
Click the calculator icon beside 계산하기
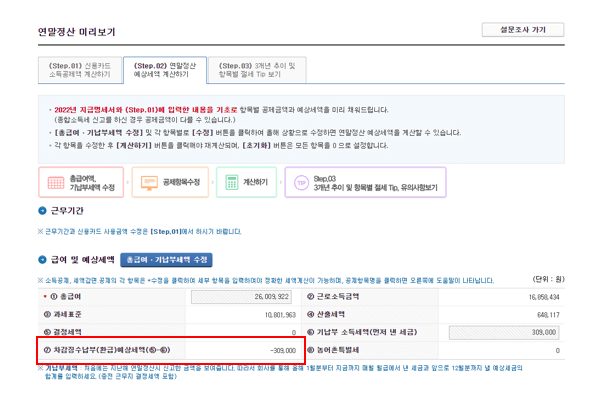232,183
